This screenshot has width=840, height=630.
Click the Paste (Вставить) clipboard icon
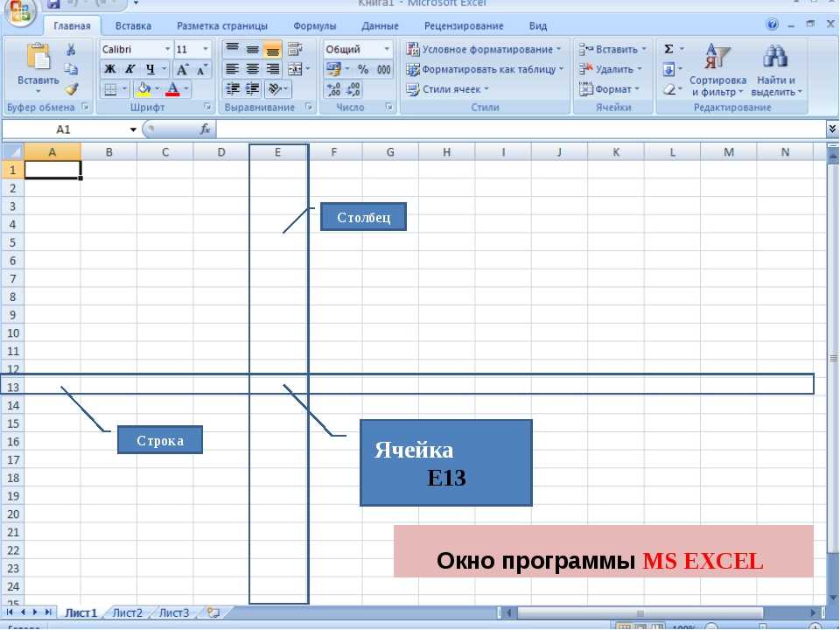pos(38,56)
